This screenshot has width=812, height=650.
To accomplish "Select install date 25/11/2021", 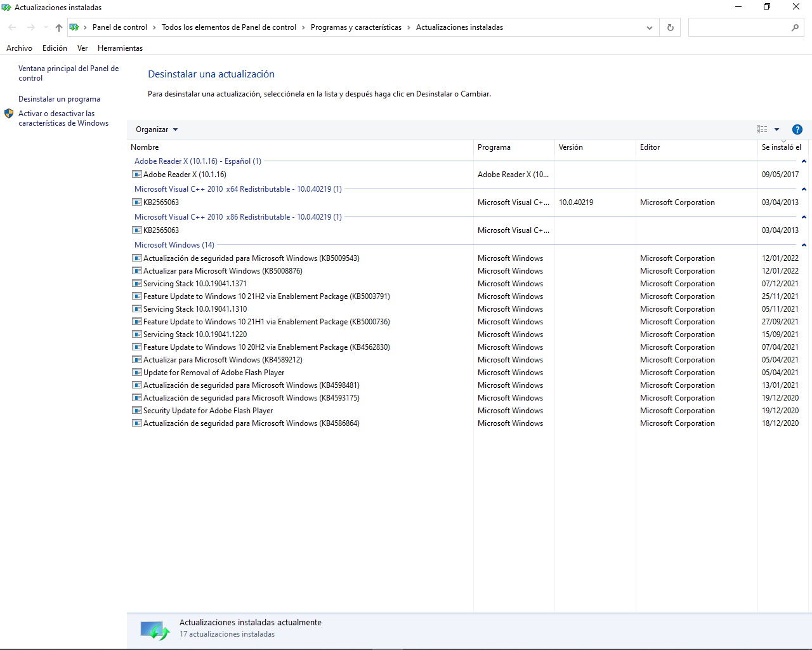I will point(780,296).
